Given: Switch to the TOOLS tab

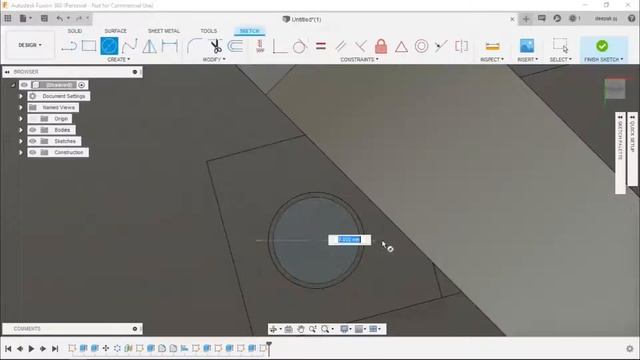Looking at the screenshot, I should coord(209,31).
